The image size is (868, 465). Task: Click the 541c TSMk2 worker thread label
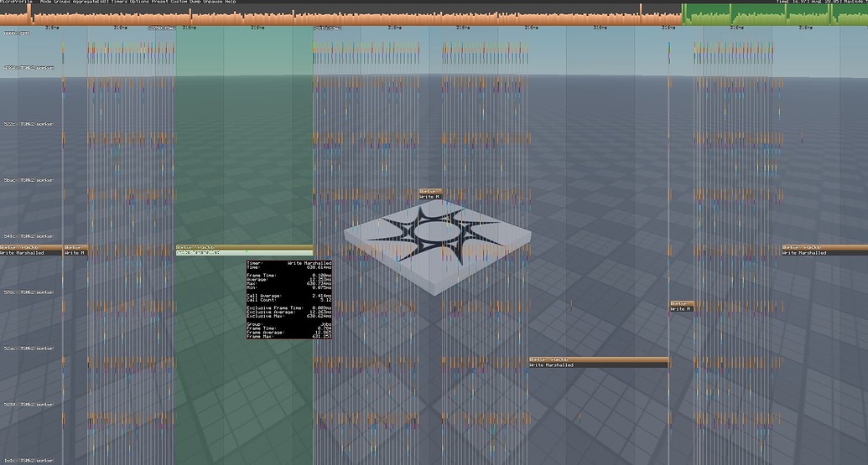tap(29, 236)
